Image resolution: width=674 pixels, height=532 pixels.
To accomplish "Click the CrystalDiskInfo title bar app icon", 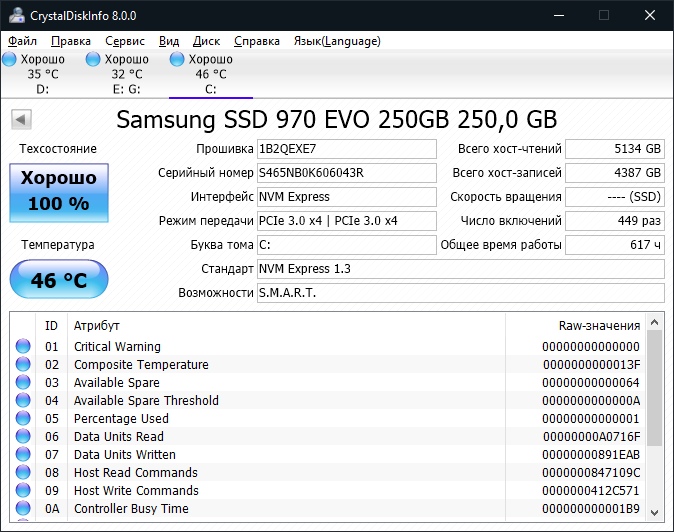I will point(17,15).
